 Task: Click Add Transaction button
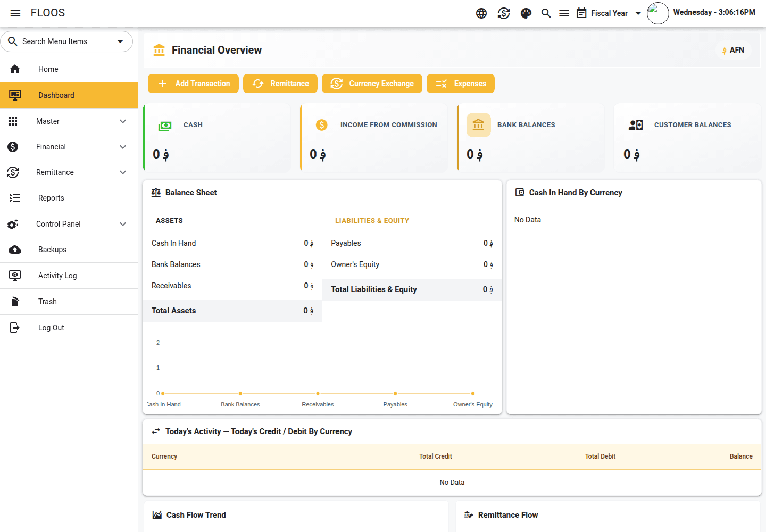[193, 84]
